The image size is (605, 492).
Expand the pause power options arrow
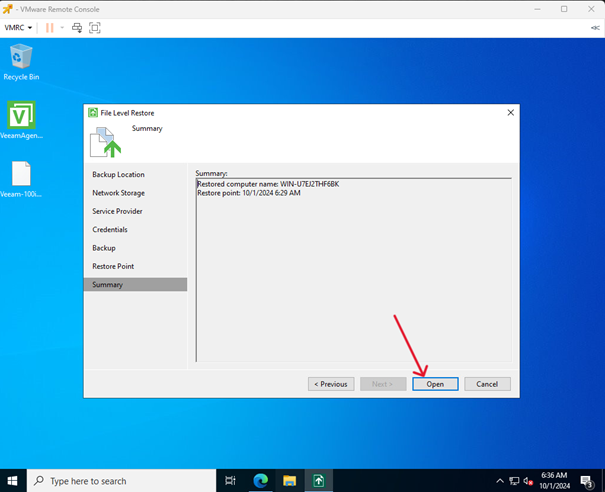click(62, 27)
